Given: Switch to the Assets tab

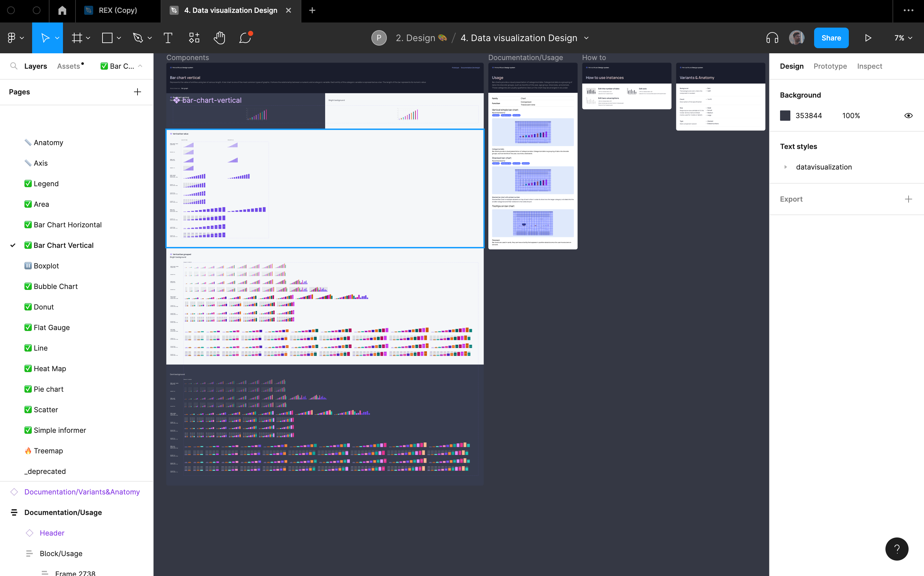Looking at the screenshot, I should click(x=69, y=66).
